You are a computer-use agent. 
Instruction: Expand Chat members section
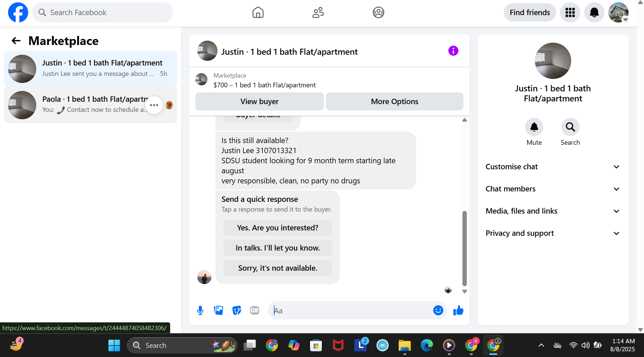point(553,189)
